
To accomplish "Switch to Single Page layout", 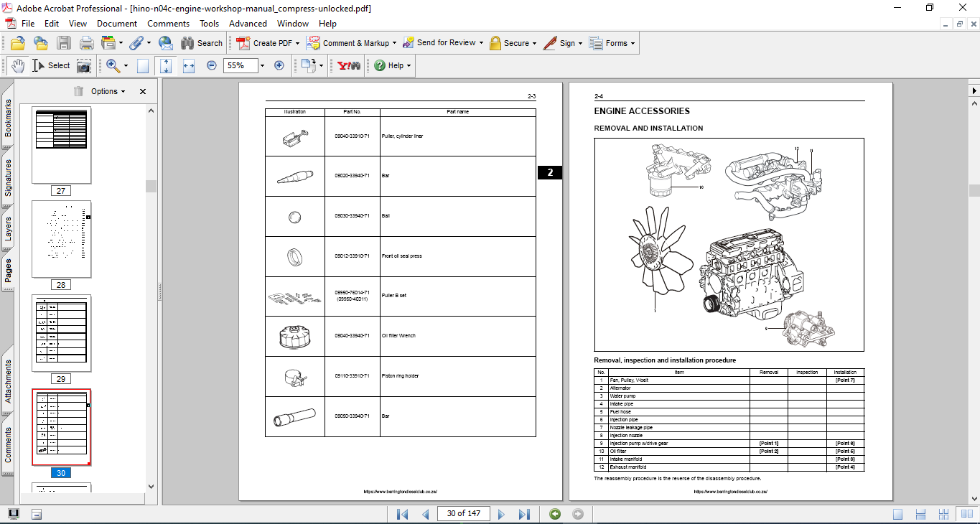I will point(898,514).
